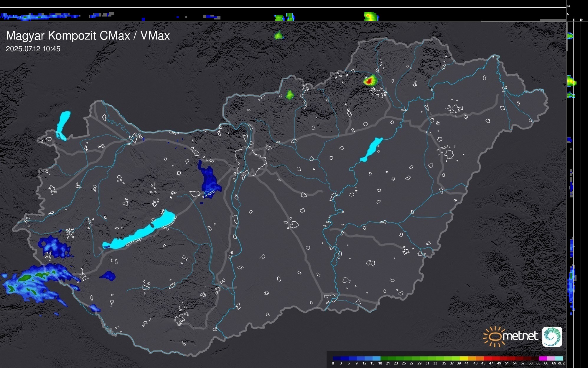
Task: Click the metnet wordmark text
Action: pyautogui.click(x=520, y=336)
